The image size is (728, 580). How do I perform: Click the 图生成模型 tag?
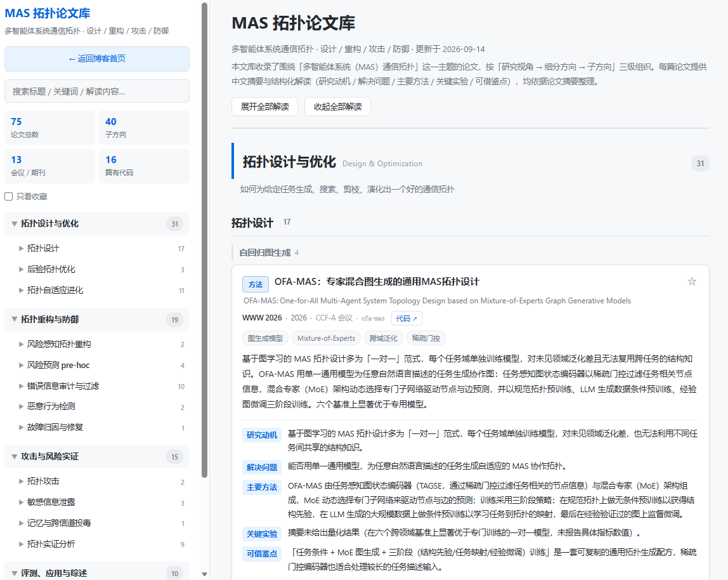click(265, 338)
